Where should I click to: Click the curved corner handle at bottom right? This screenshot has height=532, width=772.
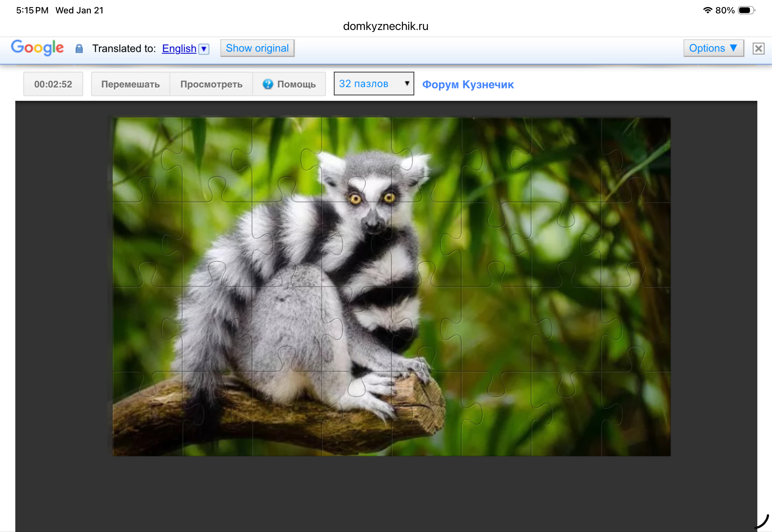pyautogui.click(x=763, y=522)
